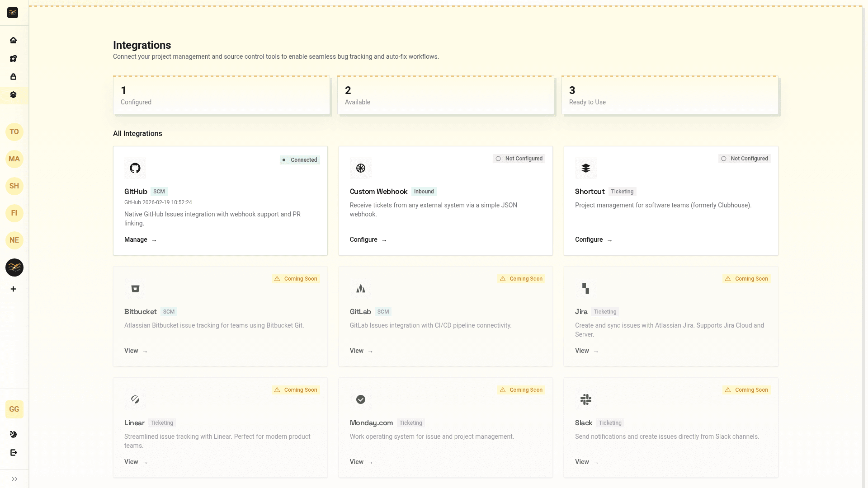This screenshot has width=868, height=488.
Task: Expand GitHub integration via Manage arrow
Action: (140, 239)
